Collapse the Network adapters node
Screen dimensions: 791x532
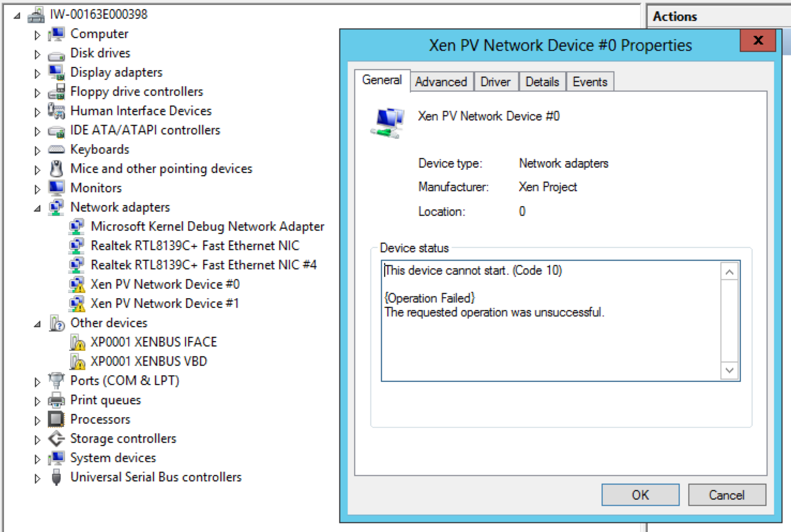(37, 208)
